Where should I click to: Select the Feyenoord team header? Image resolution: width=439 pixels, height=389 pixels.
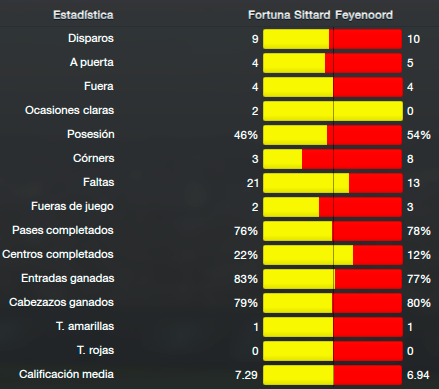coord(364,15)
